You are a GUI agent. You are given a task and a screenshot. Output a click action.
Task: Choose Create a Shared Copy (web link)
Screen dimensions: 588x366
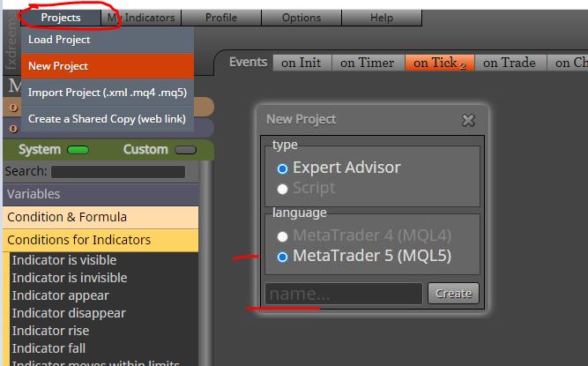click(108, 118)
